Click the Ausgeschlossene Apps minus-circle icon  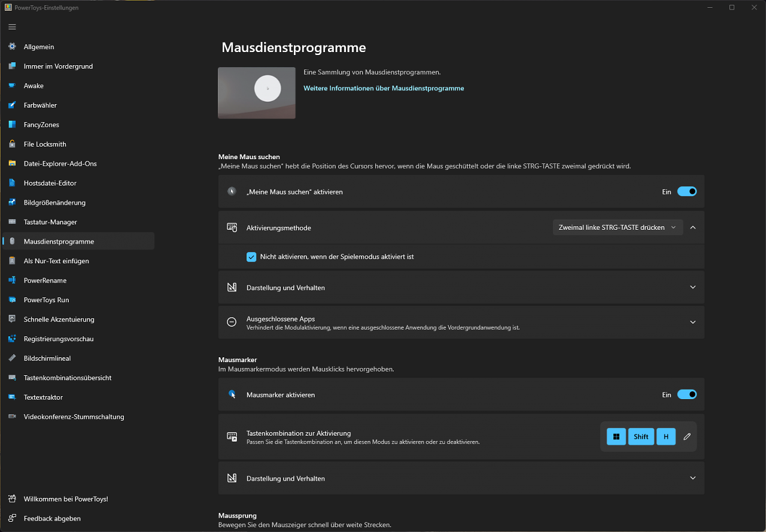[232, 322]
